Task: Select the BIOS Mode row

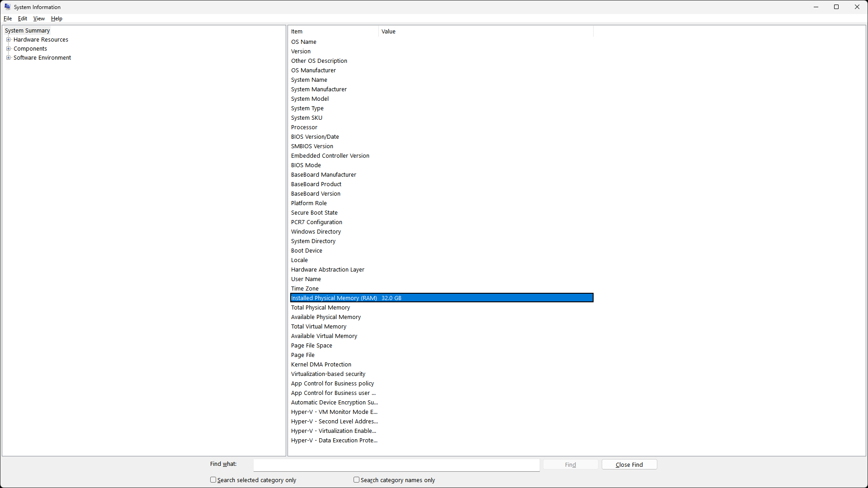Action: point(442,165)
